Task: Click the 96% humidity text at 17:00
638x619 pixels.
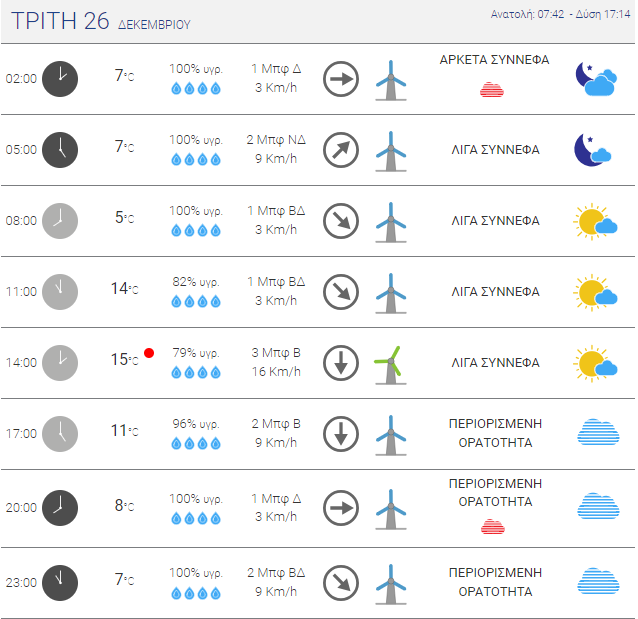Action: tap(196, 423)
